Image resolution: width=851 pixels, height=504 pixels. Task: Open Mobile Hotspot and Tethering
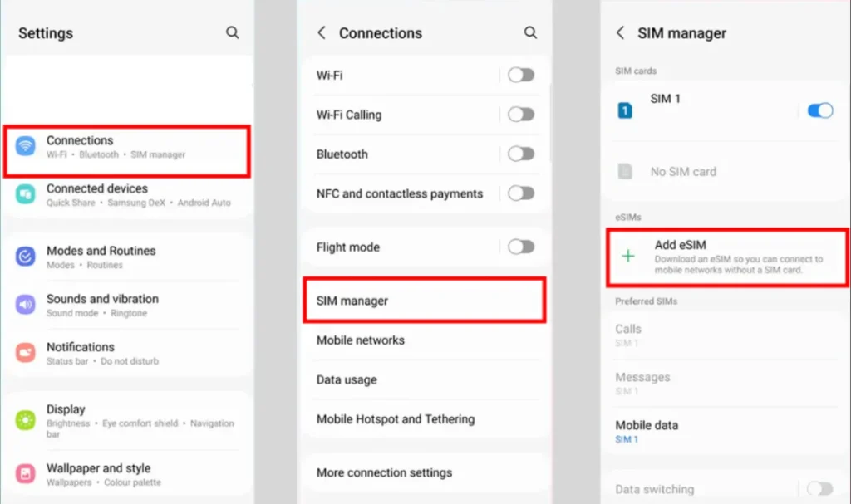(x=425, y=418)
